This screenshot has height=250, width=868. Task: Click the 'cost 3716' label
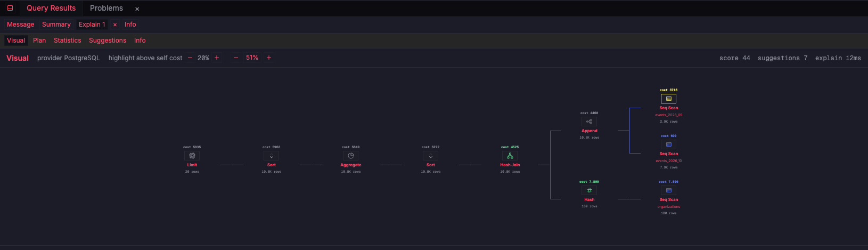pyautogui.click(x=669, y=90)
